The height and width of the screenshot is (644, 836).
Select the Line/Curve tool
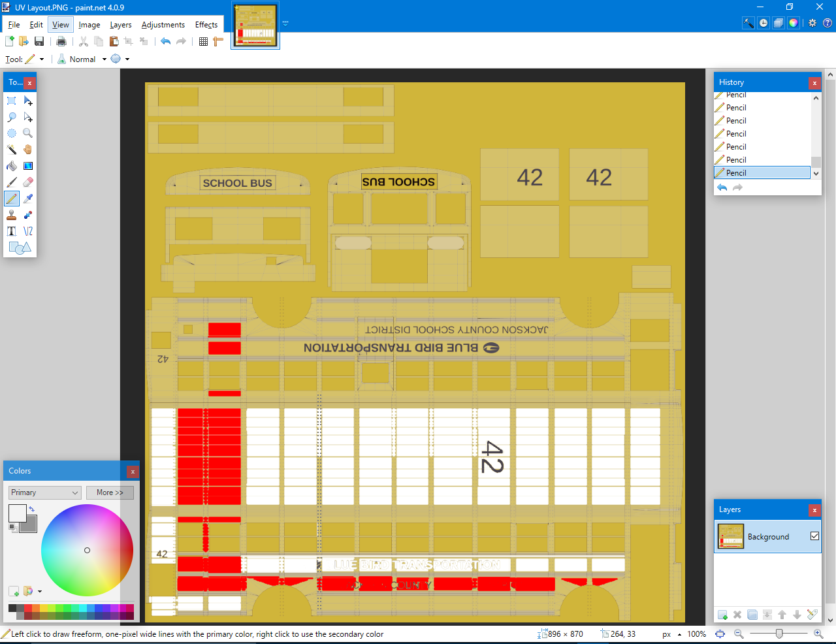(28, 231)
